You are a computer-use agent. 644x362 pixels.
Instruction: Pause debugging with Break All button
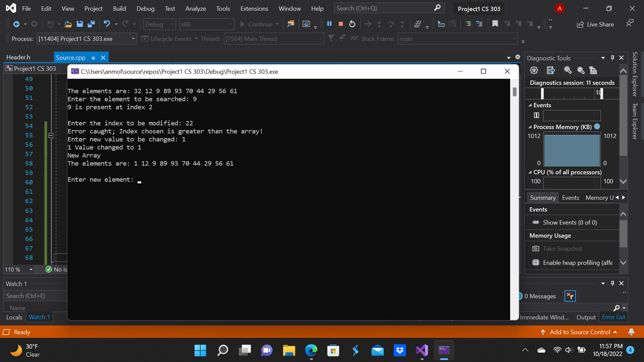(329, 24)
